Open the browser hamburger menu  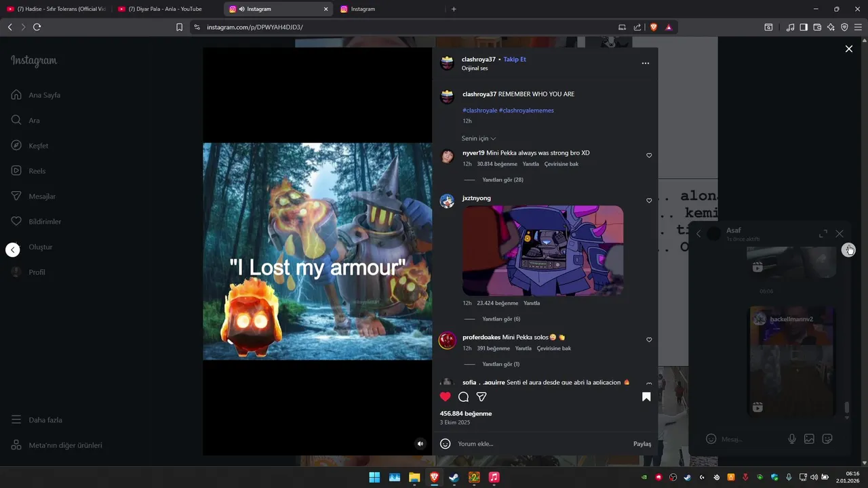tap(858, 27)
